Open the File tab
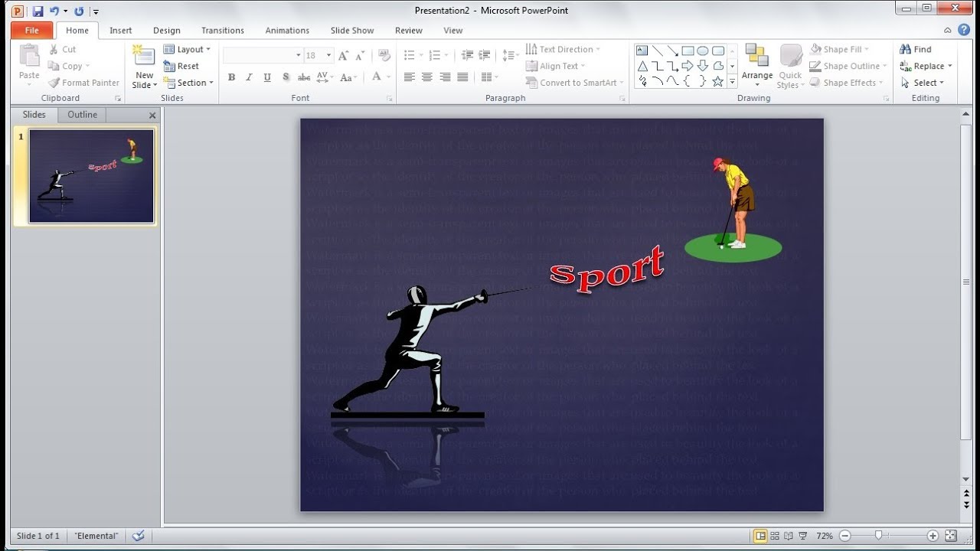This screenshot has height=551, width=980. click(32, 31)
